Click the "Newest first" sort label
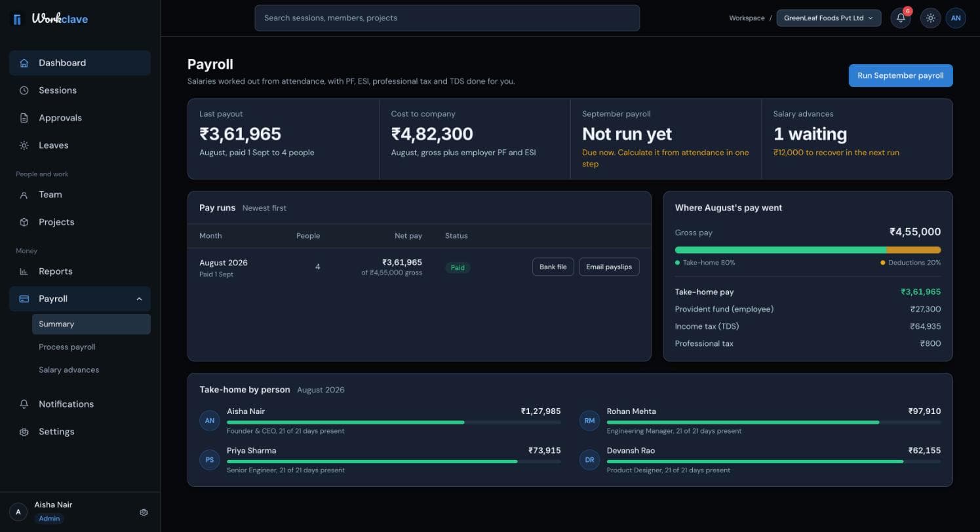The width and height of the screenshot is (980, 532). click(264, 208)
